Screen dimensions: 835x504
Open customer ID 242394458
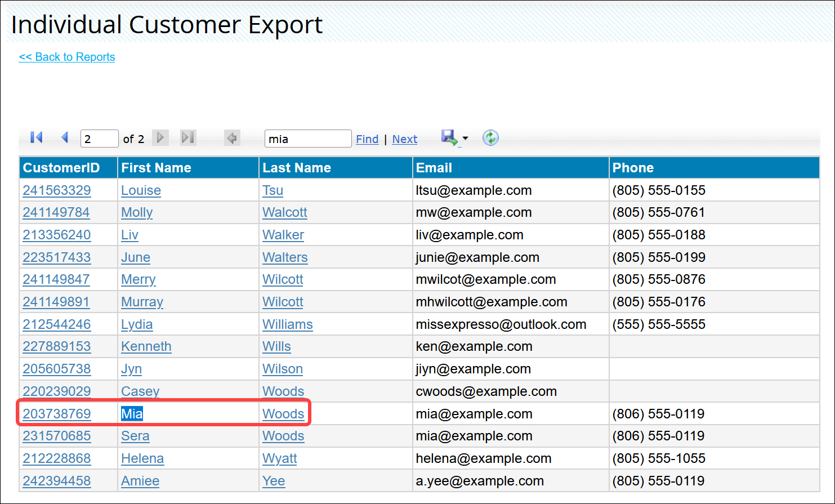(57, 481)
